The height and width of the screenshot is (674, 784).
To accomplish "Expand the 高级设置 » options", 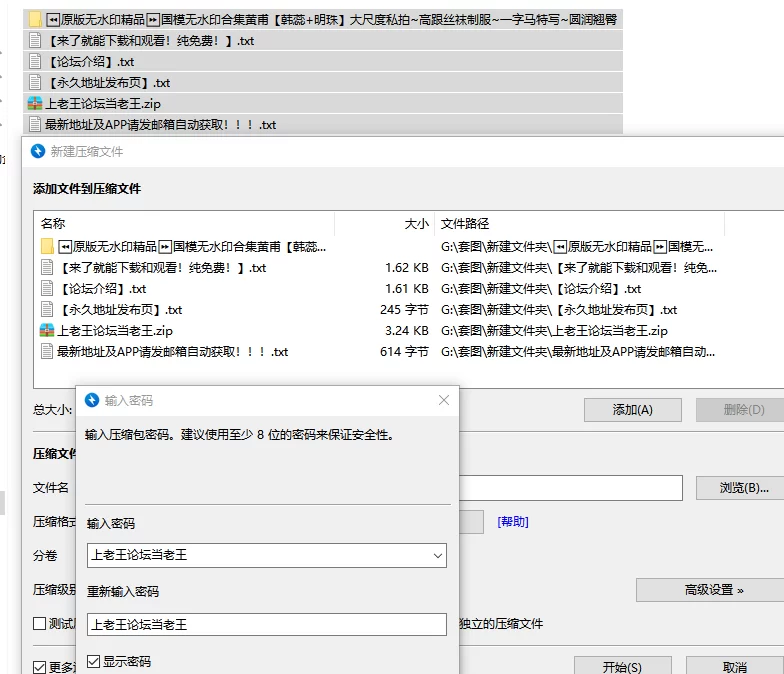I will 713,590.
